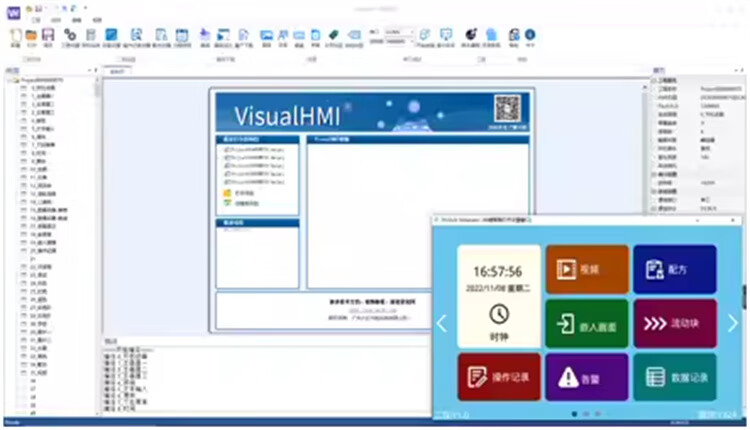Click the 16:57:56 clock tile in simulator
Image resolution: width=750 pixels, height=430 pixels.
tap(499, 297)
